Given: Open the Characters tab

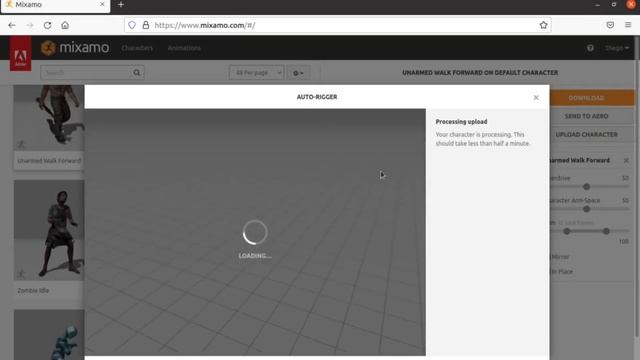Looking at the screenshot, I should tap(137, 48).
